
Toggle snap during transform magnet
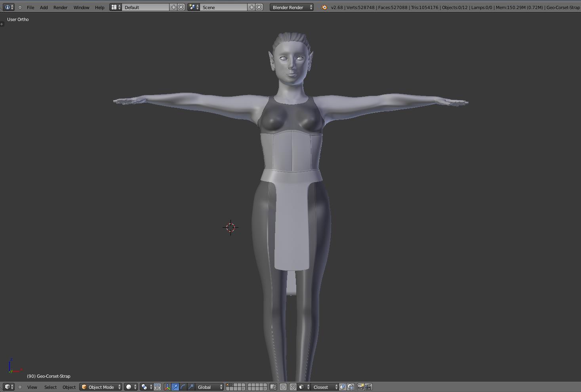(293, 387)
